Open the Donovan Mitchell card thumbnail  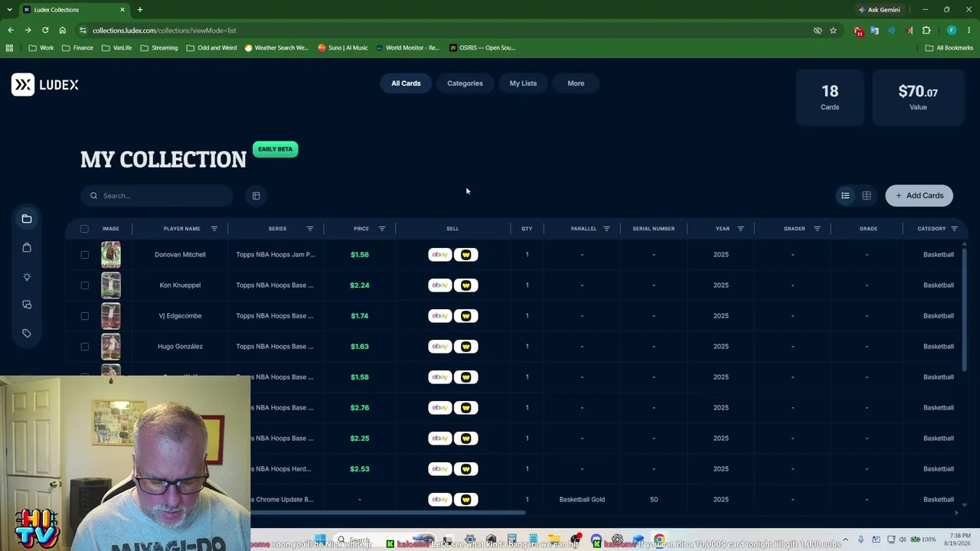111,255
